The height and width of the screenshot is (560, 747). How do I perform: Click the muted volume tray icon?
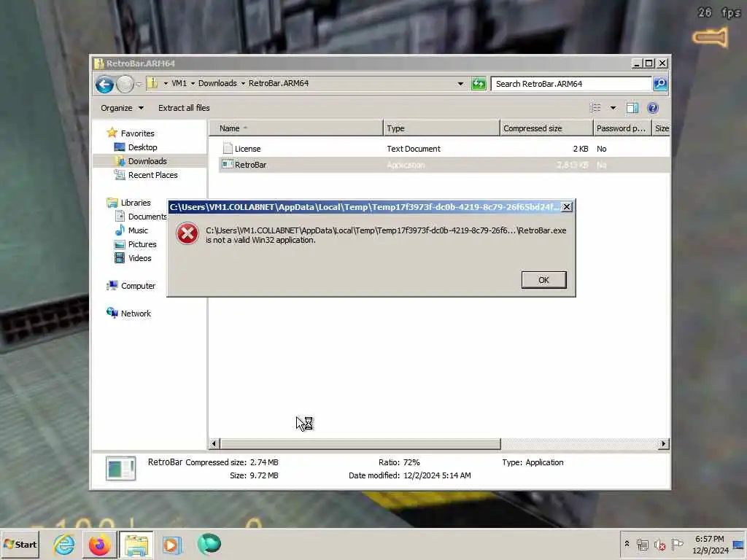point(659,545)
